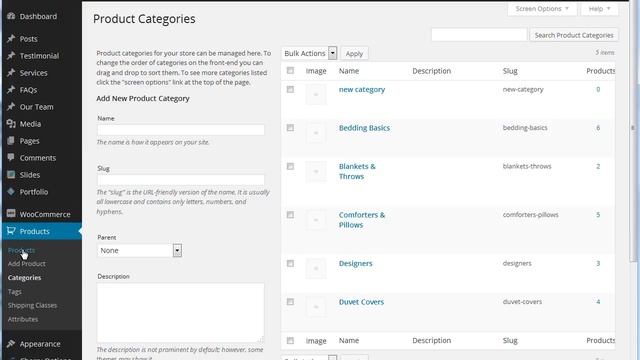Screen dimensions: 640x360
Task: Expand Screen Options panel
Action: pyautogui.click(x=542, y=9)
